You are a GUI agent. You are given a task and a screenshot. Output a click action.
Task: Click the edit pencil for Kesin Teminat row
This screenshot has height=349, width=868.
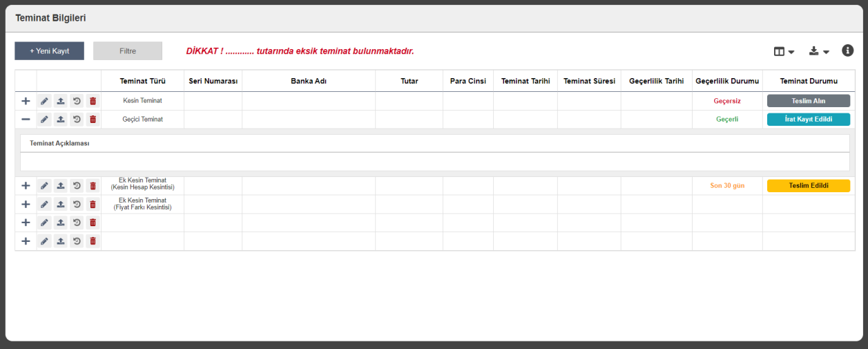click(44, 101)
